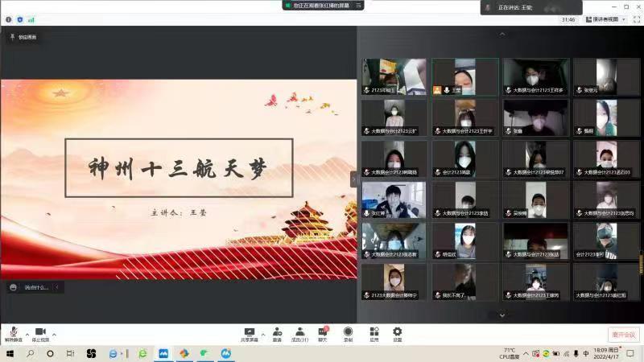
Task: Click the meeting info icon at top-left
Action: click(x=9, y=19)
